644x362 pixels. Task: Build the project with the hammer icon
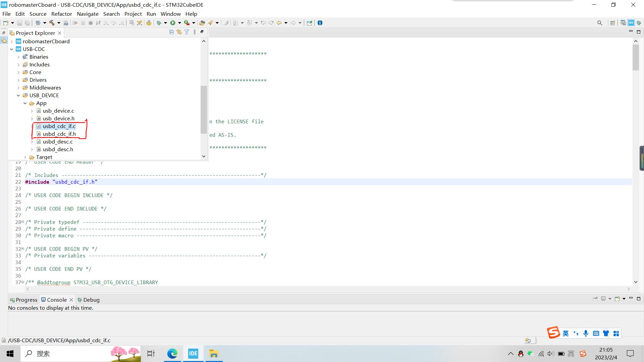(52, 22)
